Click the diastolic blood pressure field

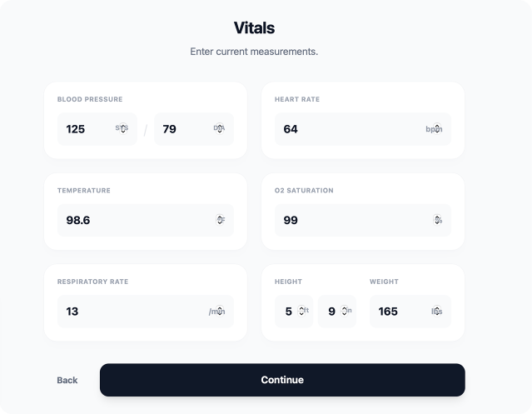pyautogui.click(x=181, y=129)
